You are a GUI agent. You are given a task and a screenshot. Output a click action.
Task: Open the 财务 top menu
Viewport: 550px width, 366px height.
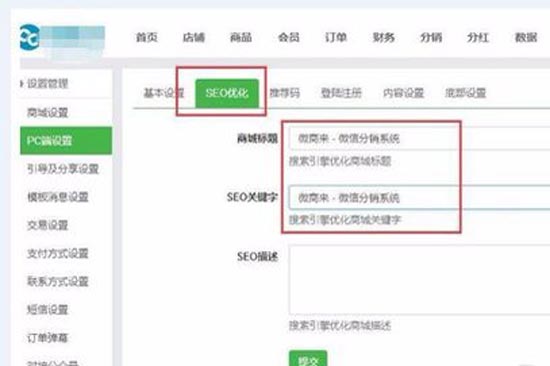tap(383, 37)
